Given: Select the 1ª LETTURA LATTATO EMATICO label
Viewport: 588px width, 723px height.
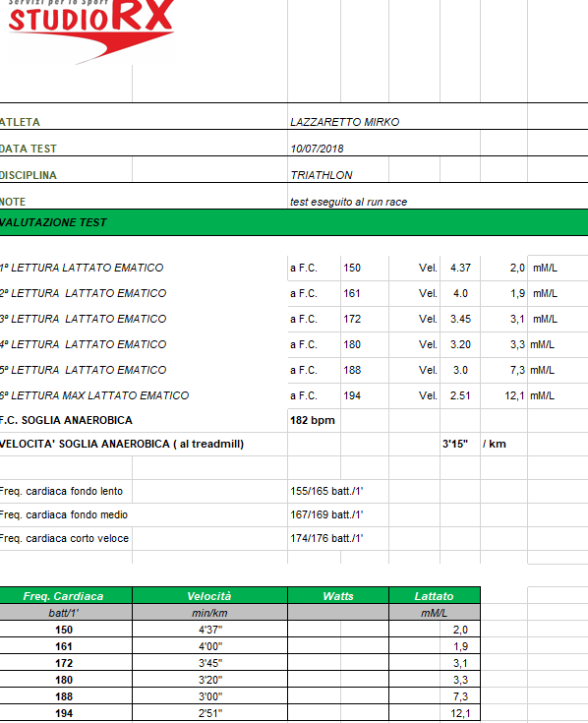Looking at the screenshot, I should click(82, 268).
